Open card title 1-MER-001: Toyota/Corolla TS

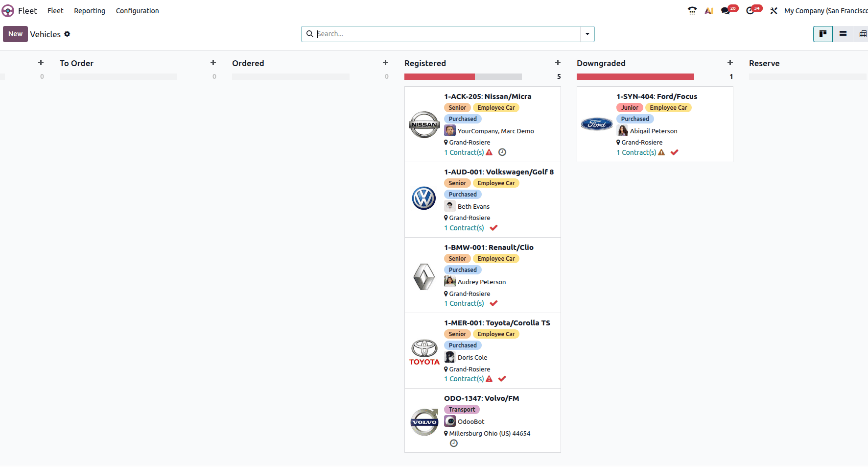click(497, 323)
